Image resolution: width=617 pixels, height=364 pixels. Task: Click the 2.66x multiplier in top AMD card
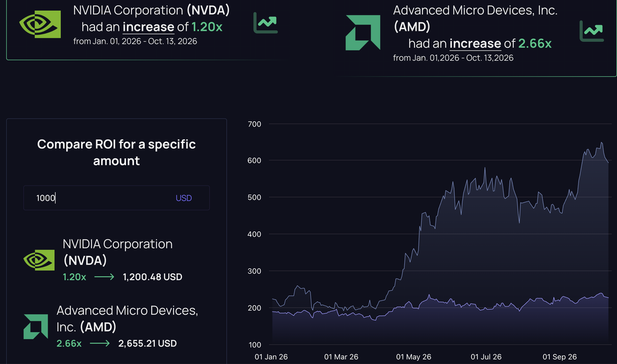coord(535,43)
